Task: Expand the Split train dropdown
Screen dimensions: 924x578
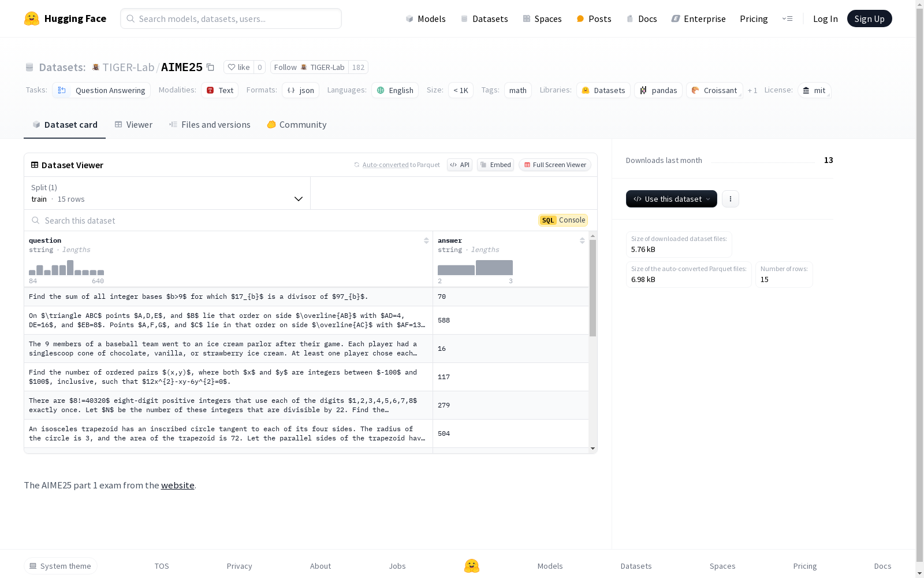Action: [167, 193]
